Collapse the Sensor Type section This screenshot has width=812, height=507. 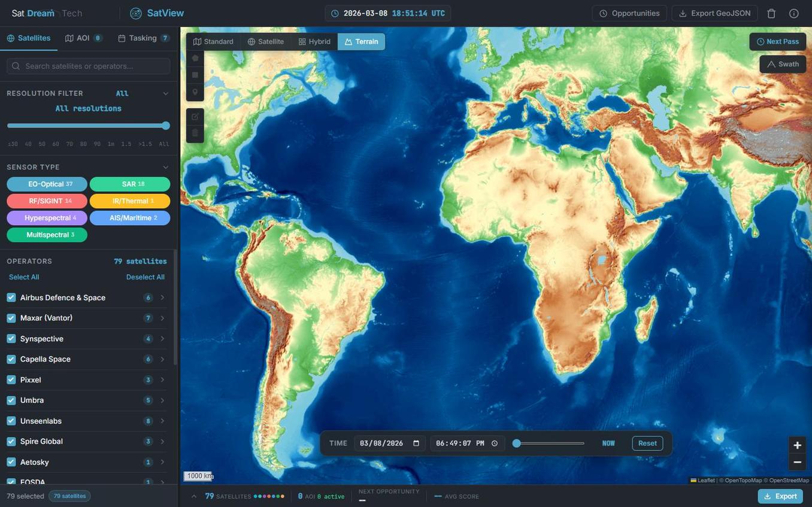coord(165,166)
